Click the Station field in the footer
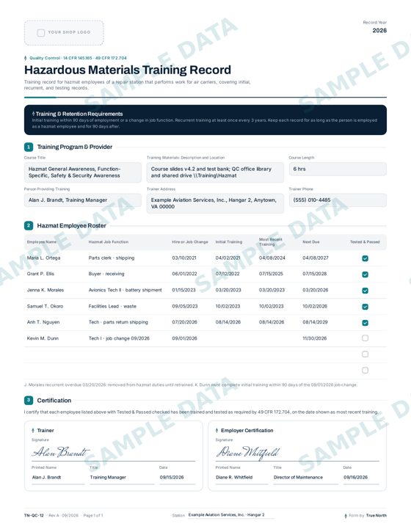Screen dimensions: 411x532 [230, 515]
